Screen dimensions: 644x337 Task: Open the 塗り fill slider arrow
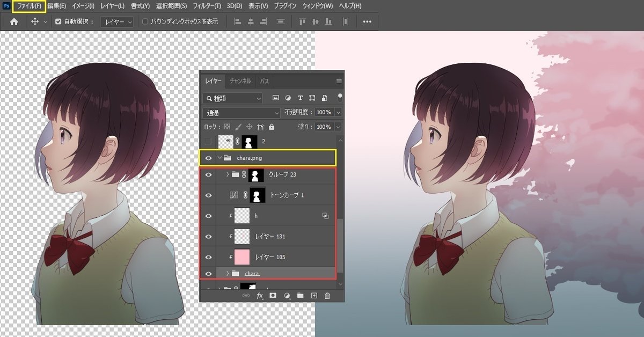click(338, 127)
